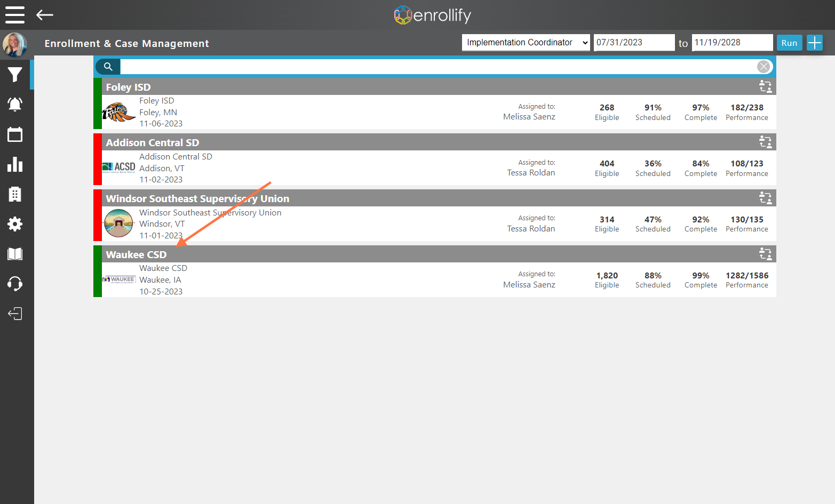
Task: Open the headset support sidebar icon
Action: click(x=15, y=284)
